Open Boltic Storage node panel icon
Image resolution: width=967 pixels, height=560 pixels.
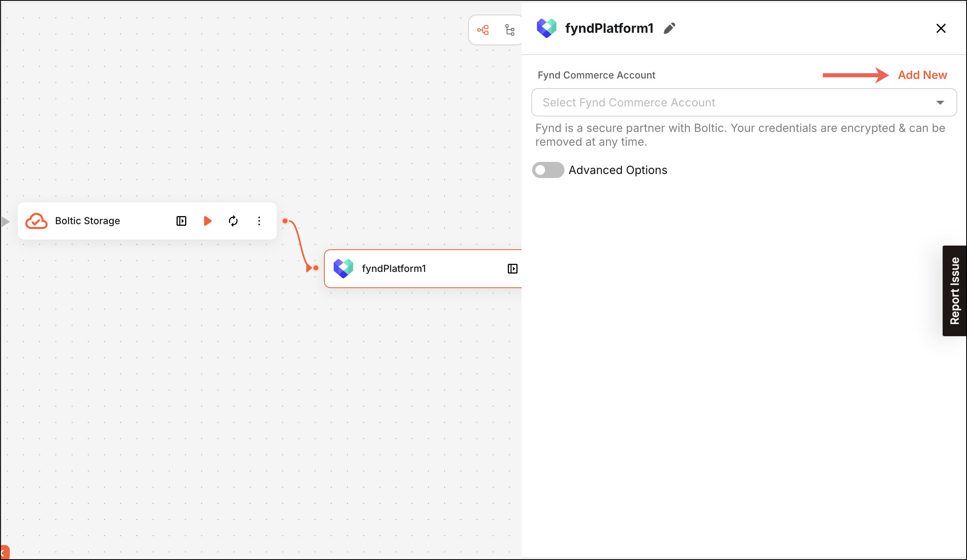(181, 221)
